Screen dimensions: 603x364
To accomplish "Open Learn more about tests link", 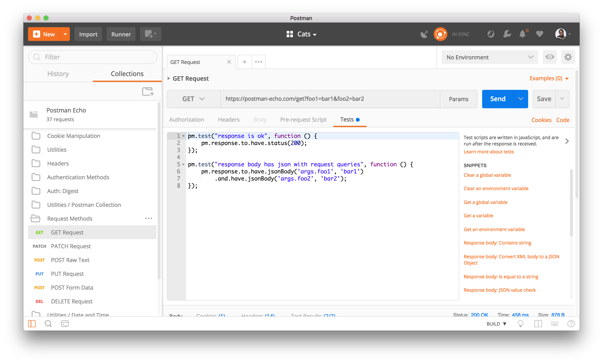I will [489, 152].
